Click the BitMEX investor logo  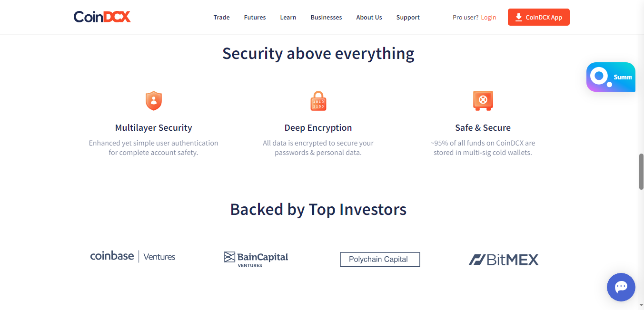504,260
